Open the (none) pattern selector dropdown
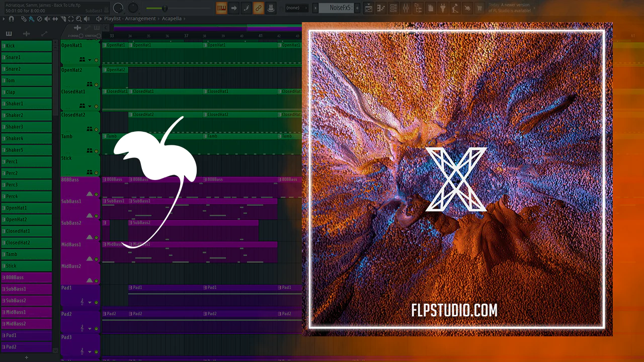This screenshot has height=362, width=644. [x=296, y=8]
